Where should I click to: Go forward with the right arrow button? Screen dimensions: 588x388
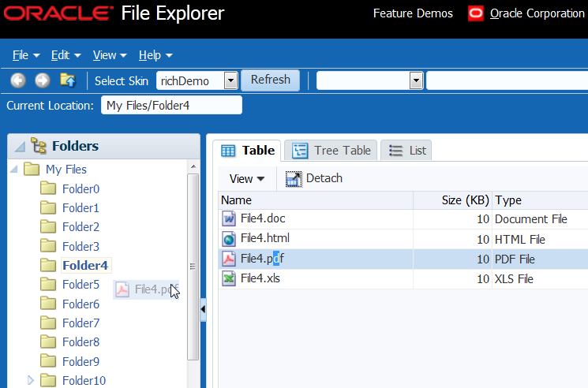[43, 80]
